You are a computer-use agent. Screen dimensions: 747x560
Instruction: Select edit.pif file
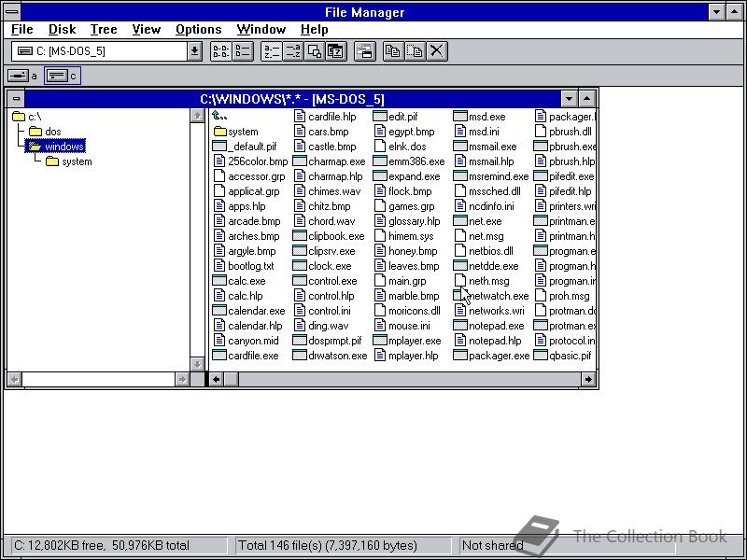coord(396,117)
